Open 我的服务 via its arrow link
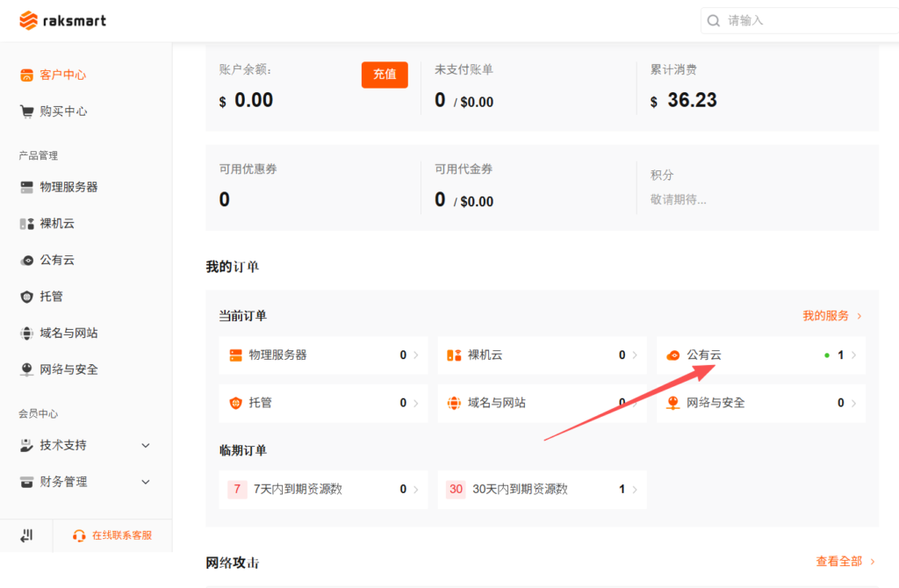Screen dimensions: 899x588 [832, 315]
